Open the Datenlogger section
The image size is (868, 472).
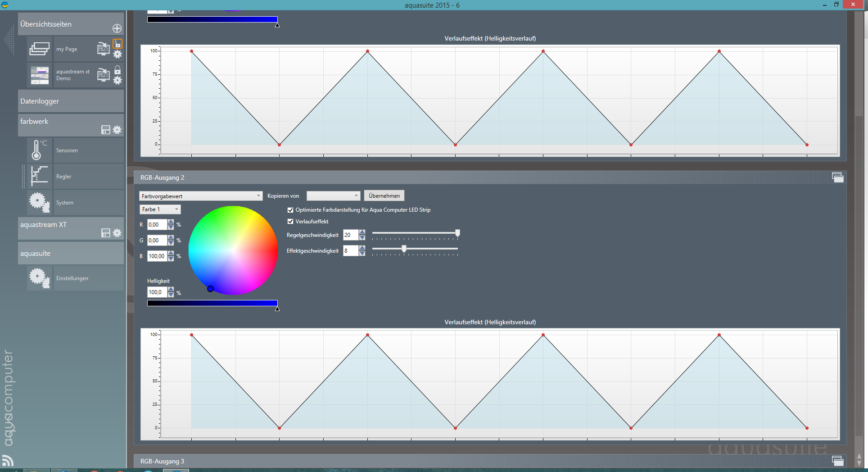tap(71, 101)
